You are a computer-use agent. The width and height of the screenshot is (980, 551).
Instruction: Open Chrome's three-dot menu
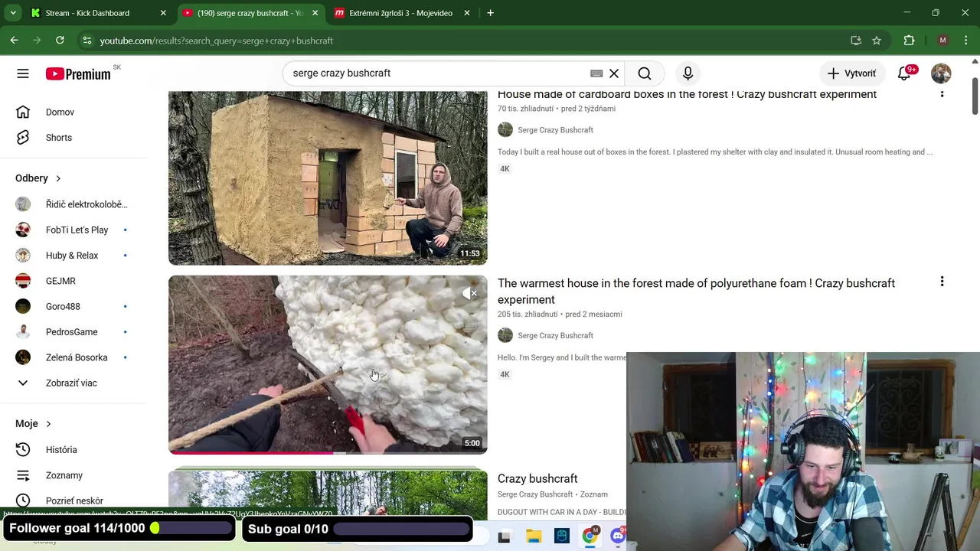(x=966, y=41)
